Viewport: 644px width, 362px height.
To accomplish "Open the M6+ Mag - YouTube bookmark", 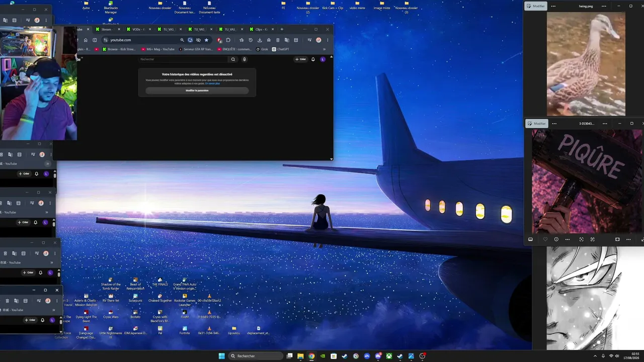I will [x=158, y=49].
